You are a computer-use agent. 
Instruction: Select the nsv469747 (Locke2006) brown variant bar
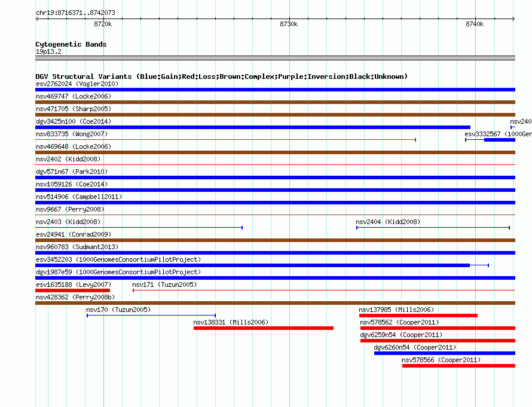coord(275,102)
